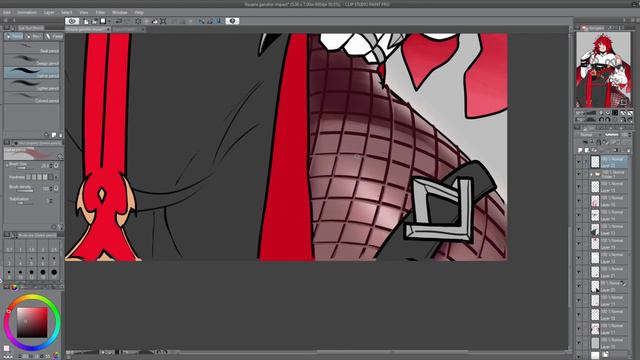Open the CLIP STUDIO launcher icon
This screenshot has width=640, height=360.
[x=72, y=21]
